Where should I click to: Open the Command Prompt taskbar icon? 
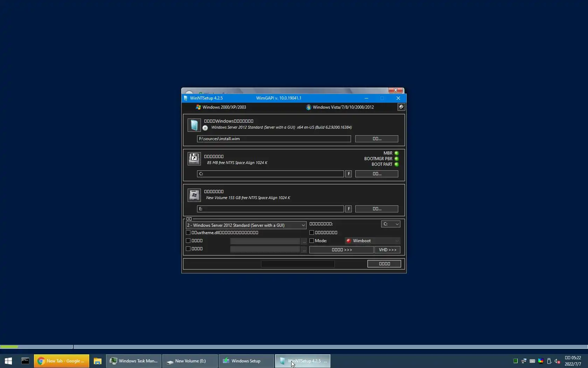click(x=25, y=361)
